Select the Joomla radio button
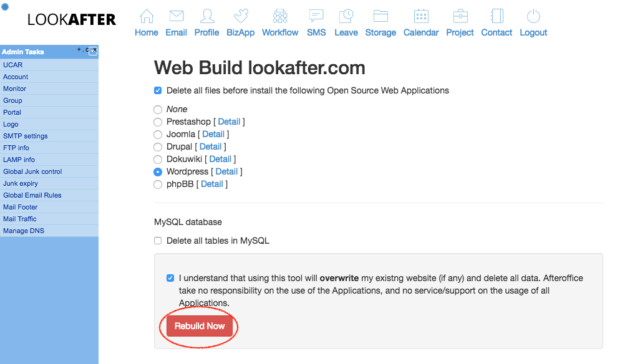The width and height of the screenshot is (620, 364). tap(158, 134)
